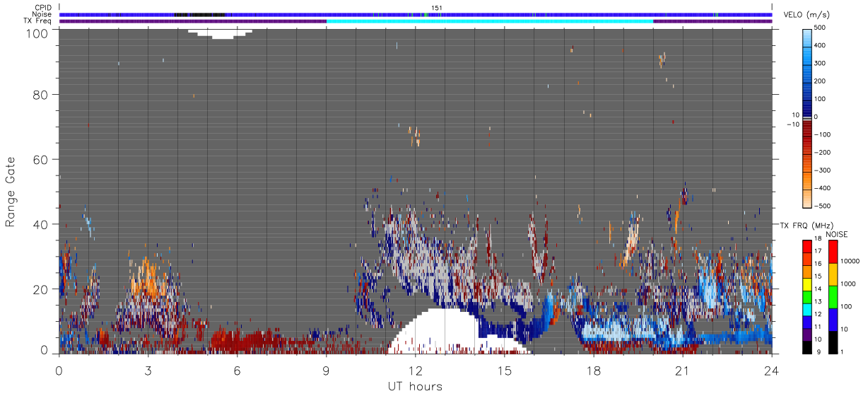Click the green swatch in NOISE legend
The width and height of the screenshot is (868, 401).
tap(833, 296)
